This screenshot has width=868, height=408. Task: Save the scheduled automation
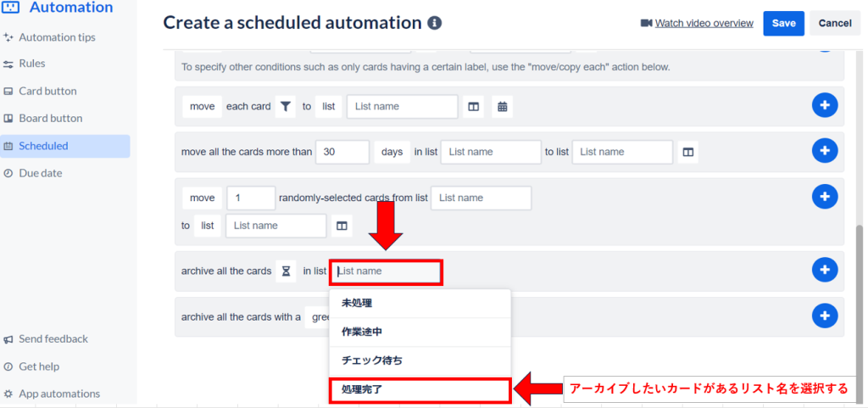tap(783, 23)
